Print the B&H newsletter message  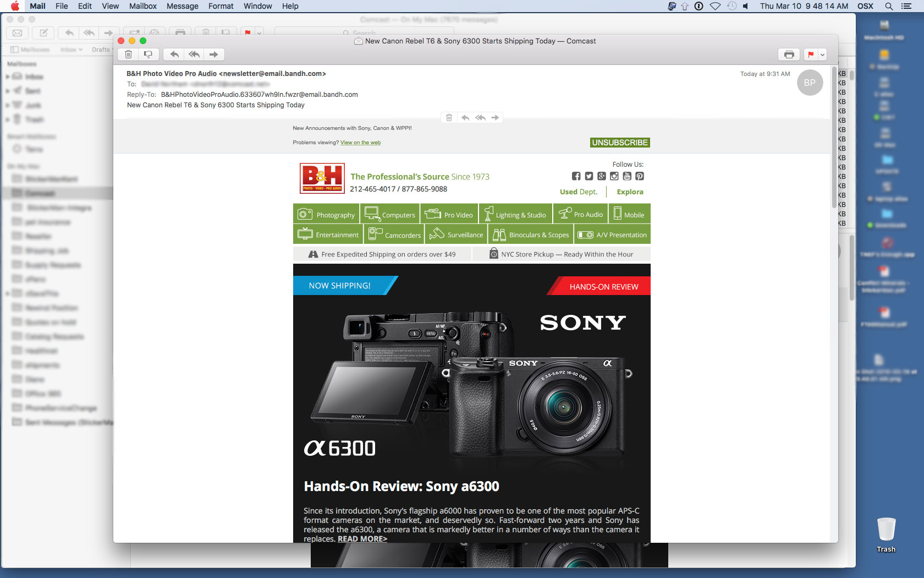(x=789, y=54)
